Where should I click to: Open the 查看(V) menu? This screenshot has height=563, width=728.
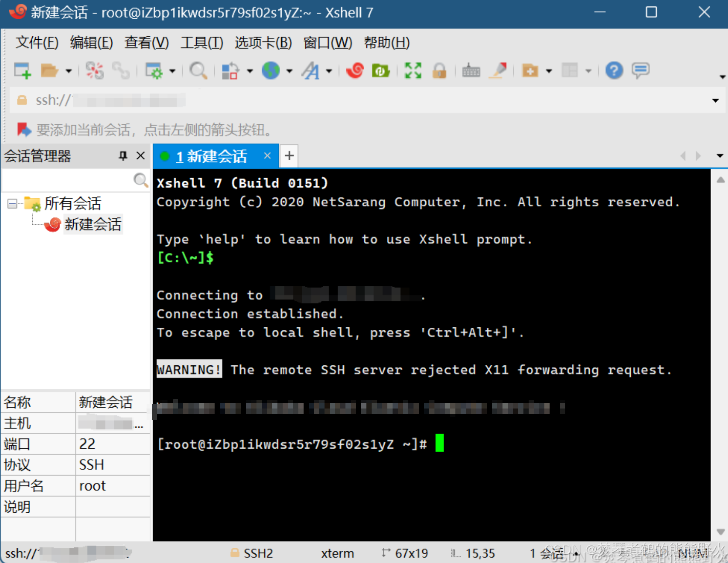(147, 43)
